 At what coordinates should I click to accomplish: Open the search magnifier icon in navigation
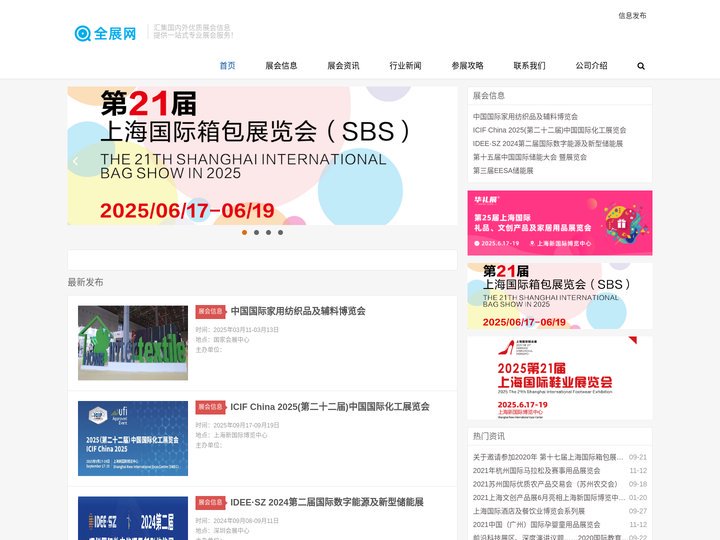(641, 66)
